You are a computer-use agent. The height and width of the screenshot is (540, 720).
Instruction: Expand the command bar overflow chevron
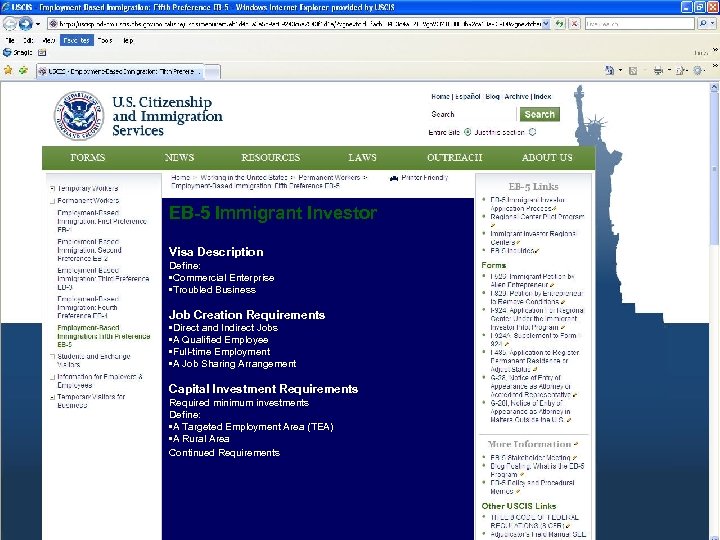[x=715, y=66]
